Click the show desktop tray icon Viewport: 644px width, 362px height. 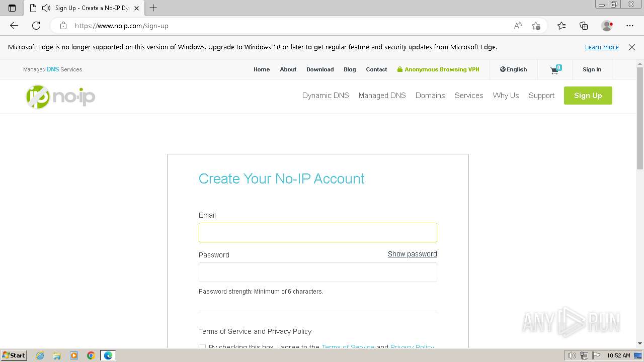[x=638, y=355]
